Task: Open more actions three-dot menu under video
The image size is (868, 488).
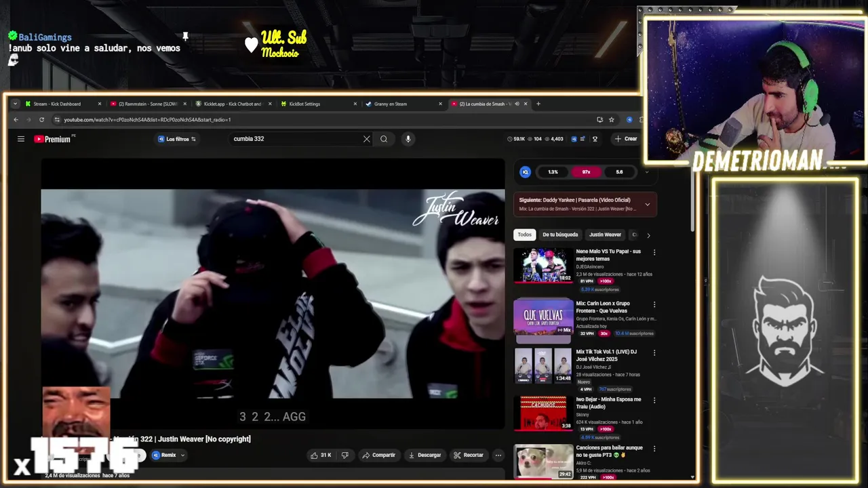Action: pyautogui.click(x=498, y=455)
